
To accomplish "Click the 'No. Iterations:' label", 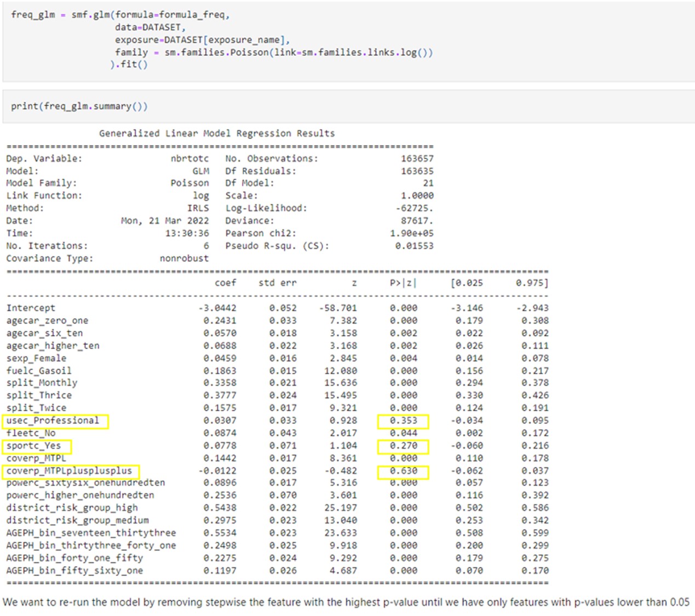I will click(x=47, y=246).
